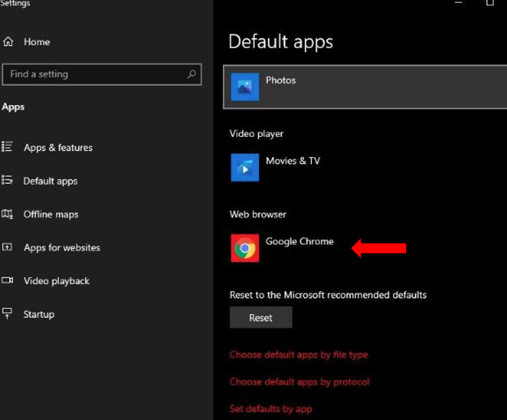Click the Find a setting search box
The image size is (507, 420).
[102, 74]
